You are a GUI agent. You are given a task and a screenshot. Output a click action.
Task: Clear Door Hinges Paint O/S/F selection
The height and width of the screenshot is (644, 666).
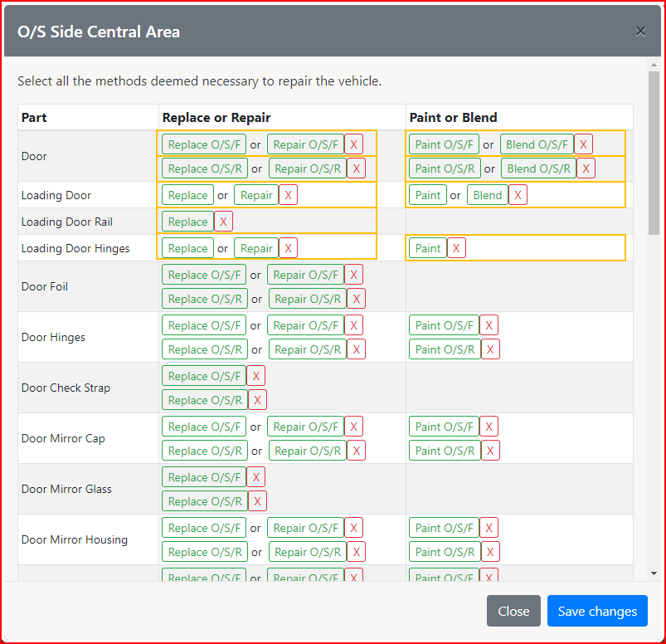click(489, 325)
